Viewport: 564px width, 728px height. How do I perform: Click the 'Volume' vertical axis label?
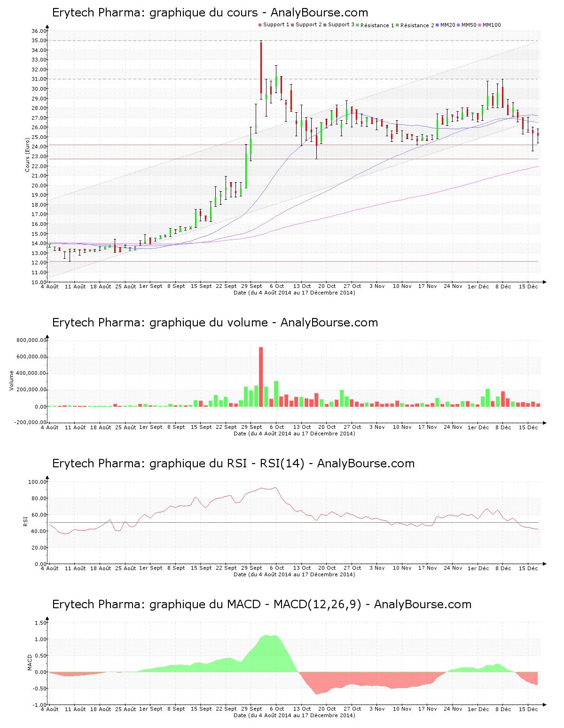[11, 380]
